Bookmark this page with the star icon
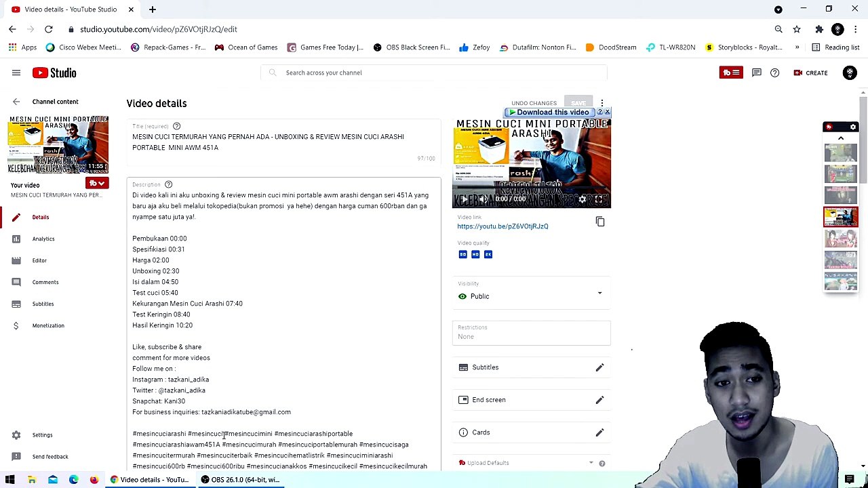Screen dimensions: 868x488 [797, 29]
